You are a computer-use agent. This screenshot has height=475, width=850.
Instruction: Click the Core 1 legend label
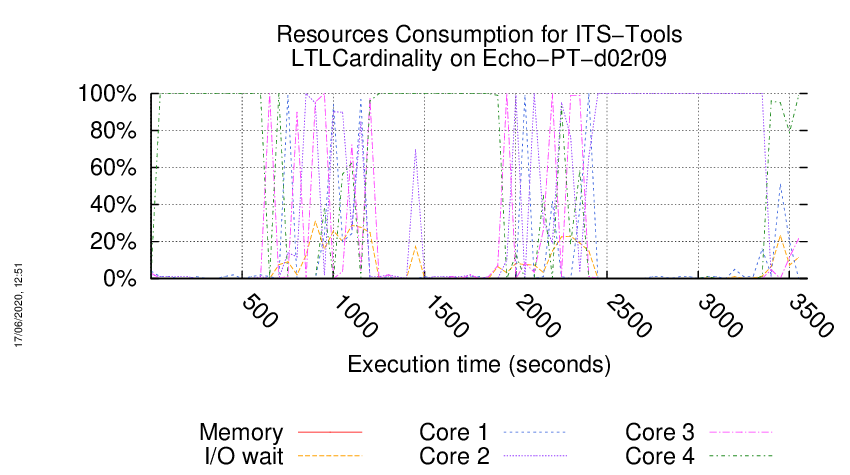click(x=454, y=432)
